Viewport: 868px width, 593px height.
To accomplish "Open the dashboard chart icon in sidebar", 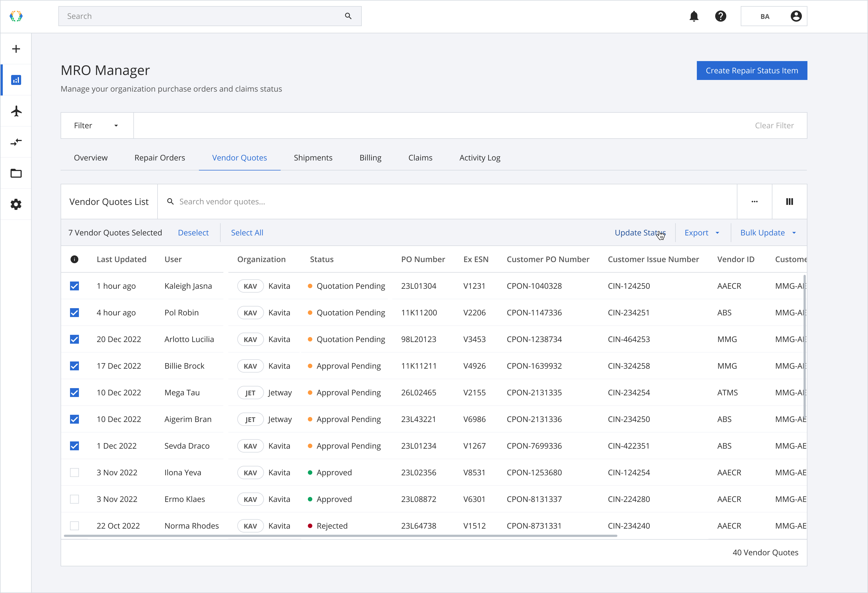I will (x=16, y=80).
